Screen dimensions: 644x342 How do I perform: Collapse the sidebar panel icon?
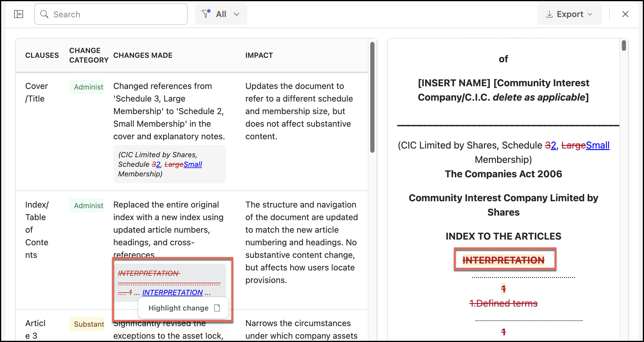(19, 14)
